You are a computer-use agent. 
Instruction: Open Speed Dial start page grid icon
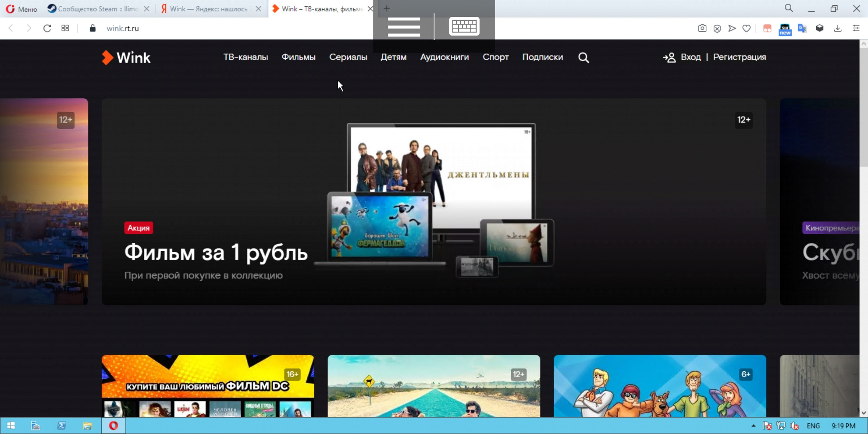(65, 28)
